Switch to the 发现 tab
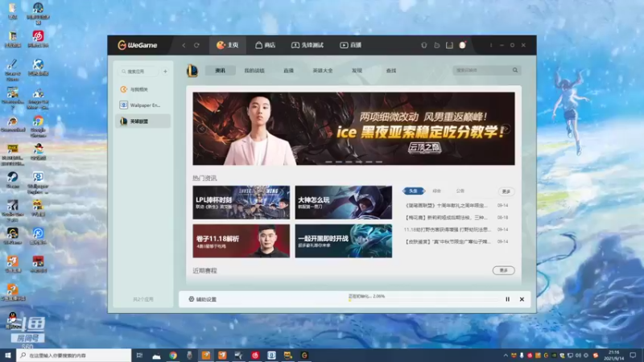The width and height of the screenshot is (644, 362). 357,71
